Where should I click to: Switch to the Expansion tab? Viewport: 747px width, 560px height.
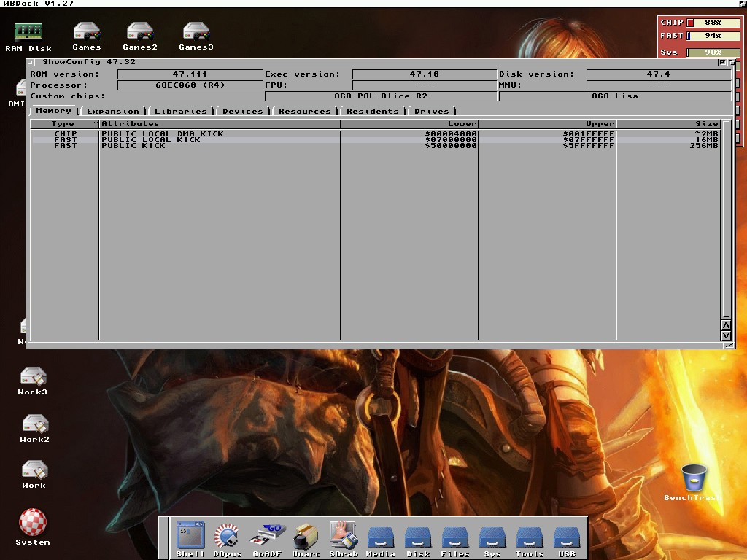point(113,111)
